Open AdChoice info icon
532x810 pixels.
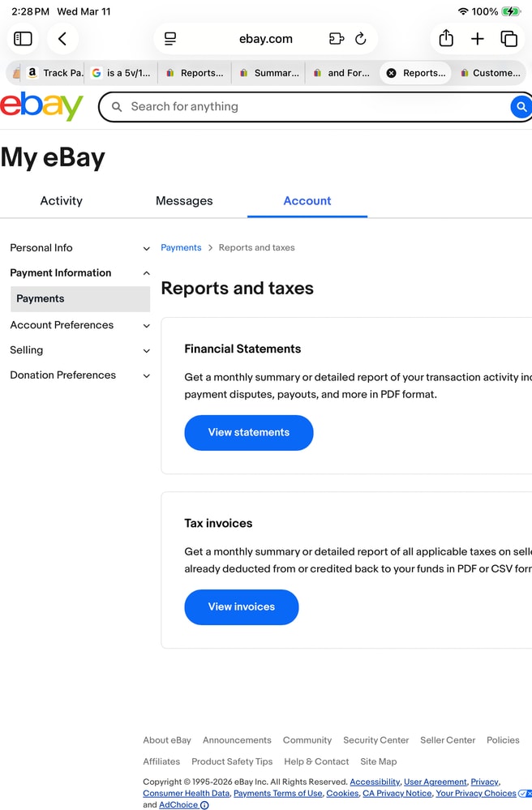click(204, 805)
